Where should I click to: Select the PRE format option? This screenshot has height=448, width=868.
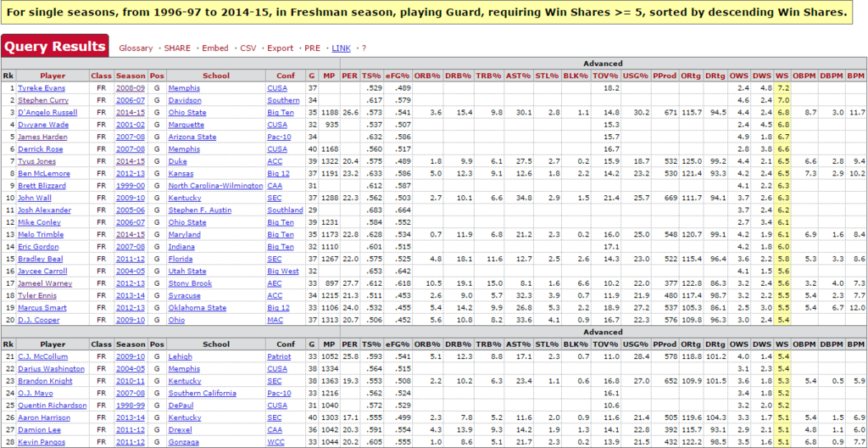[x=312, y=48]
